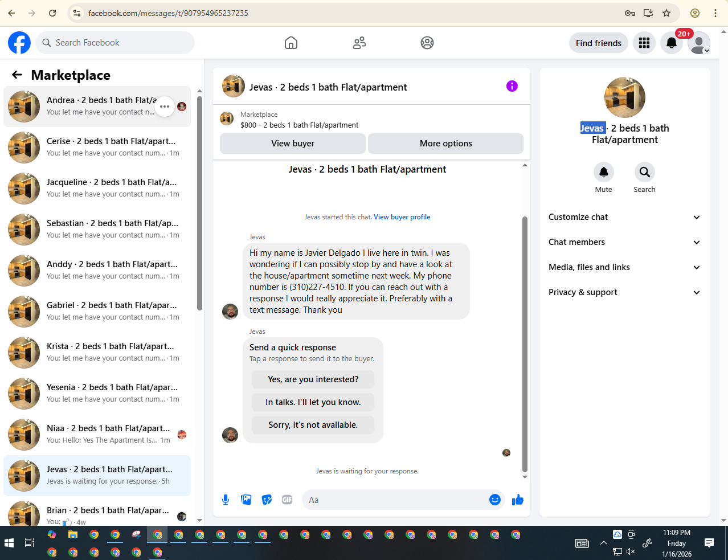728x560 pixels.
Task: Open the Niaa conversation
Action: 97,435
